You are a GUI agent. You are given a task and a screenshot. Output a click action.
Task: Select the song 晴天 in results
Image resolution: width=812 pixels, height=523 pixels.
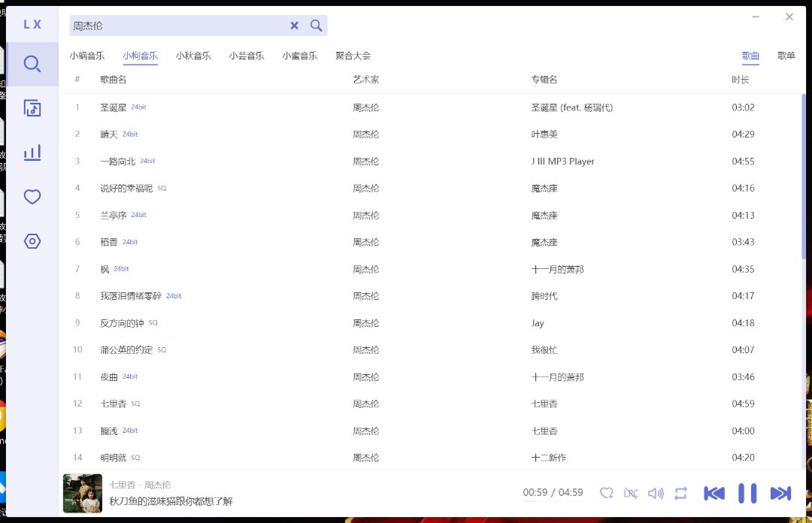coord(109,135)
